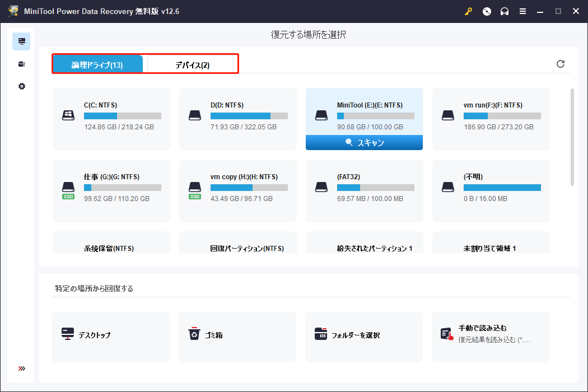Open the toolbox utilities icon in sidebar
Screen dimensions: 588x392
pos(22,64)
